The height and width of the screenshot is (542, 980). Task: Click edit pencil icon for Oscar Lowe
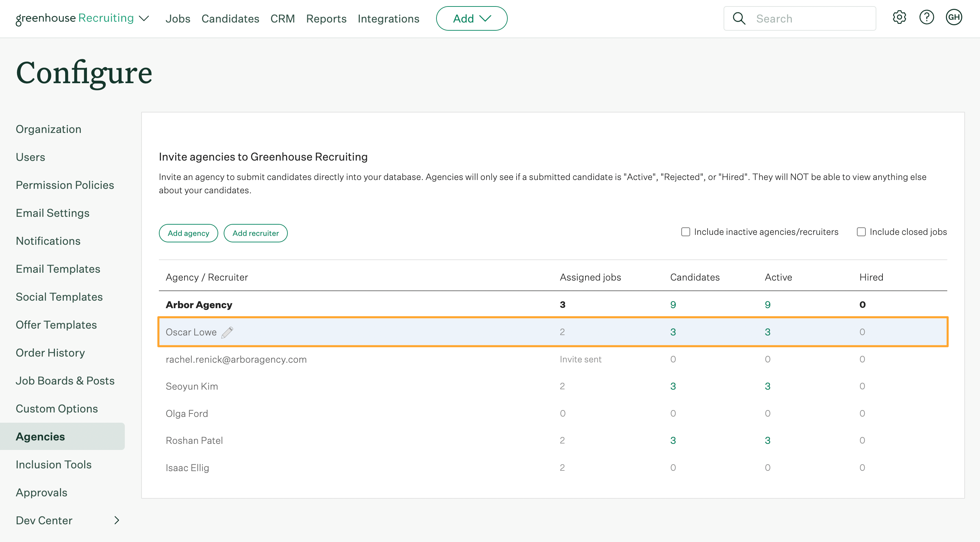pos(226,332)
